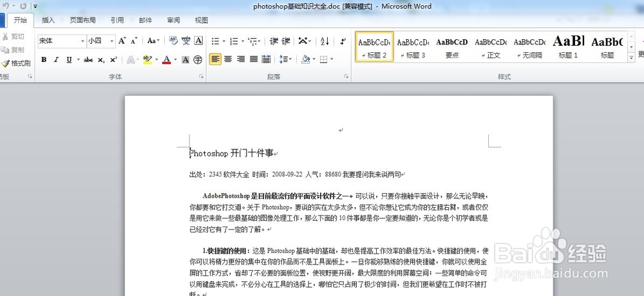Click the Enclose Characters (带圈字符) icon

click(x=198, y=60)
